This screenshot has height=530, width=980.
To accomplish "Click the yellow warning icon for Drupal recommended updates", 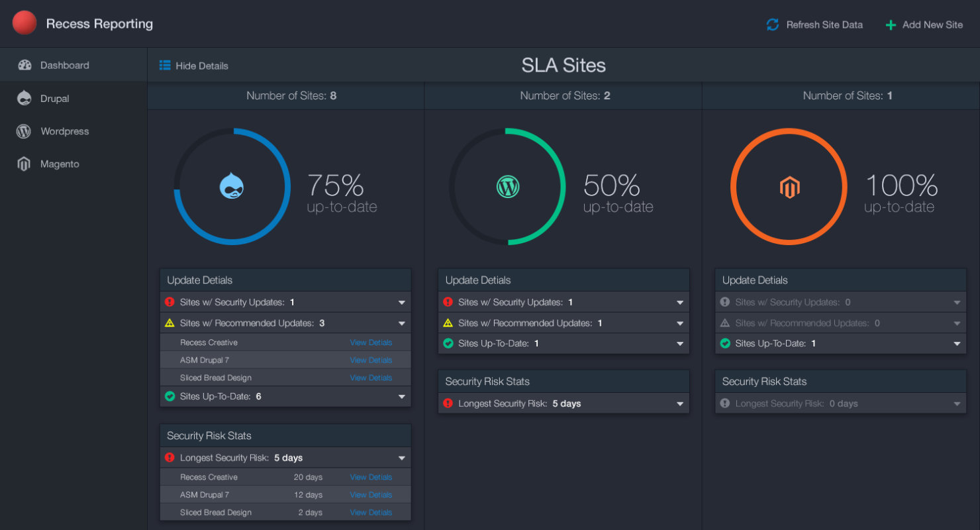I will coord(170,323).
